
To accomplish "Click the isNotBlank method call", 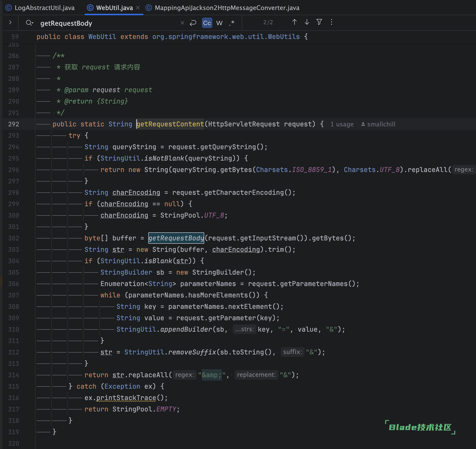I will pyautogui.click(x=164, y=158).
